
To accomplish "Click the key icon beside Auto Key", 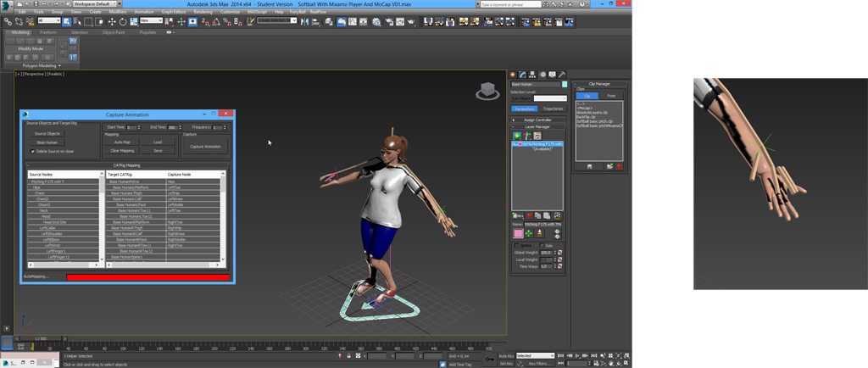I will 489,360.
